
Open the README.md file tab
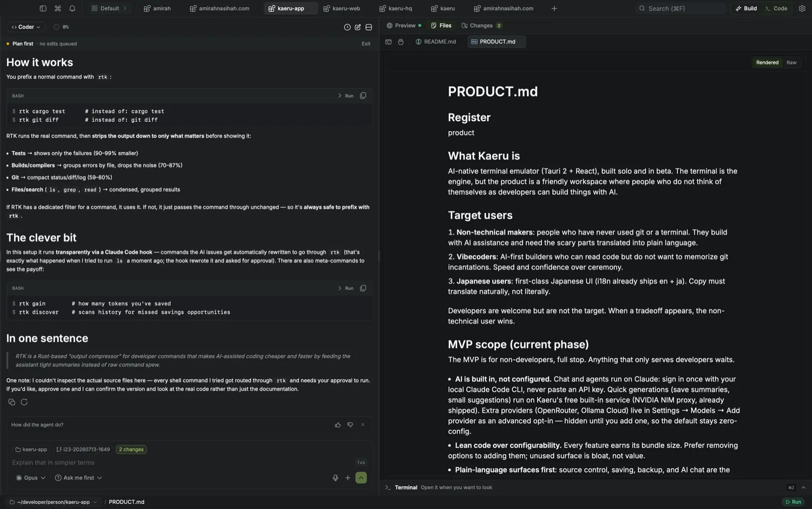tap(435, 42)
